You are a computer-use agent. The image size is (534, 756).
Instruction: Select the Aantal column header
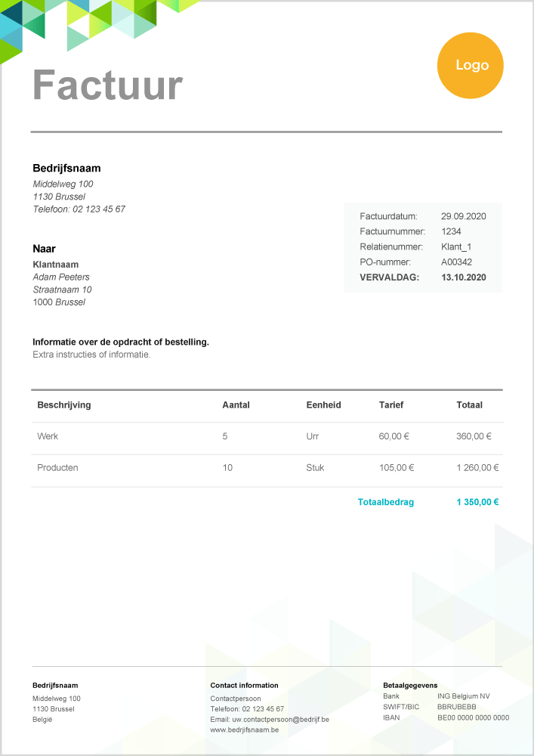[x=236, y=405]
